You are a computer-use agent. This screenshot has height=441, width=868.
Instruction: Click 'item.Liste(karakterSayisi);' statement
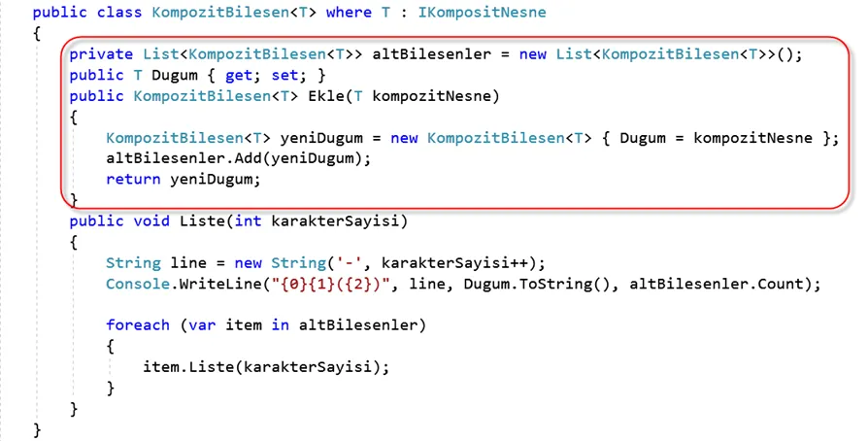(x=266, y=367)
